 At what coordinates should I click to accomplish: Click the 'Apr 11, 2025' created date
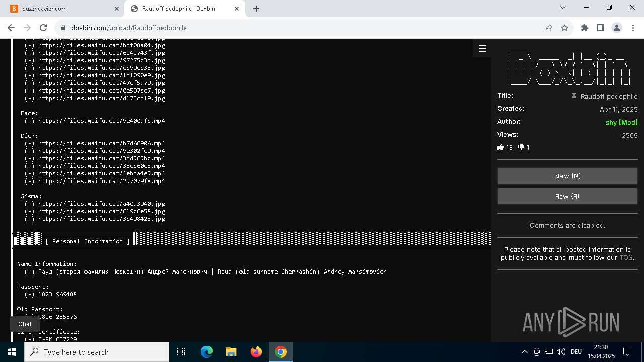click(618, 109)
